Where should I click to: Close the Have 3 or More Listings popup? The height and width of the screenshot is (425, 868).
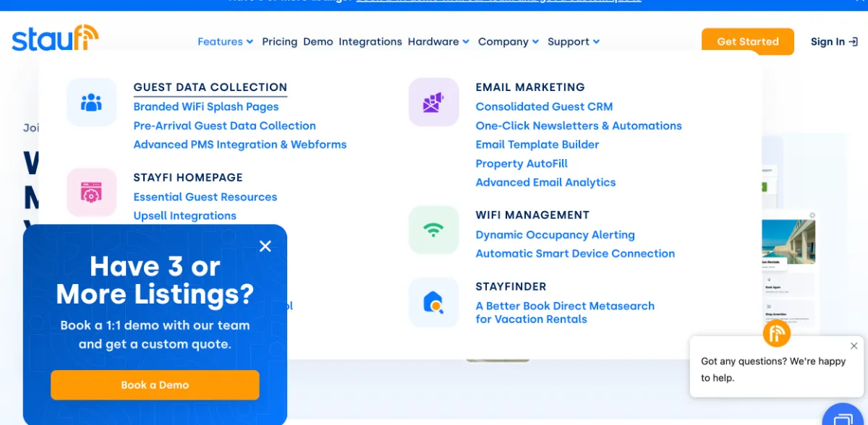coord(265,246)
